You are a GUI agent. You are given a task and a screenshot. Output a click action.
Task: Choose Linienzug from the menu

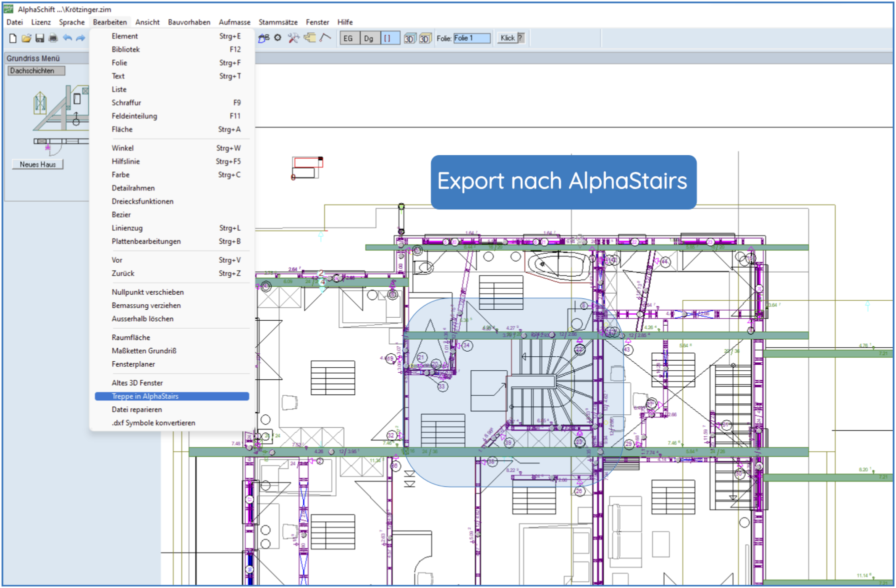172,228
